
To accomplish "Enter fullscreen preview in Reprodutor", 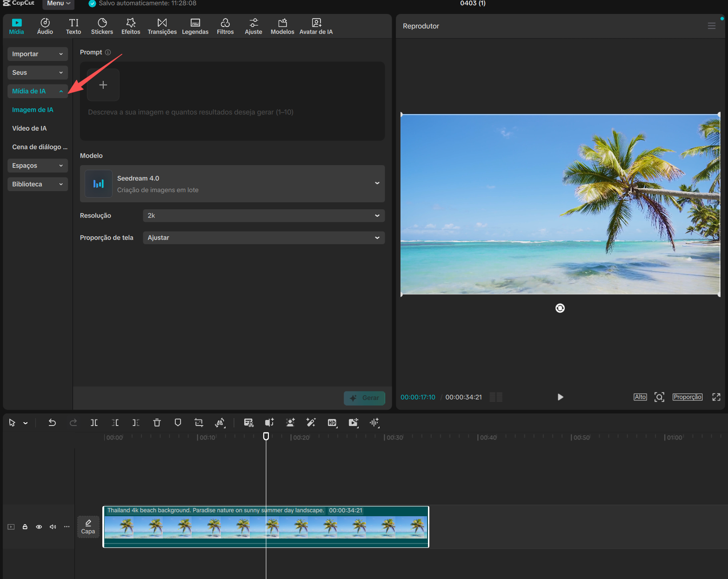I will coord(716,397).
